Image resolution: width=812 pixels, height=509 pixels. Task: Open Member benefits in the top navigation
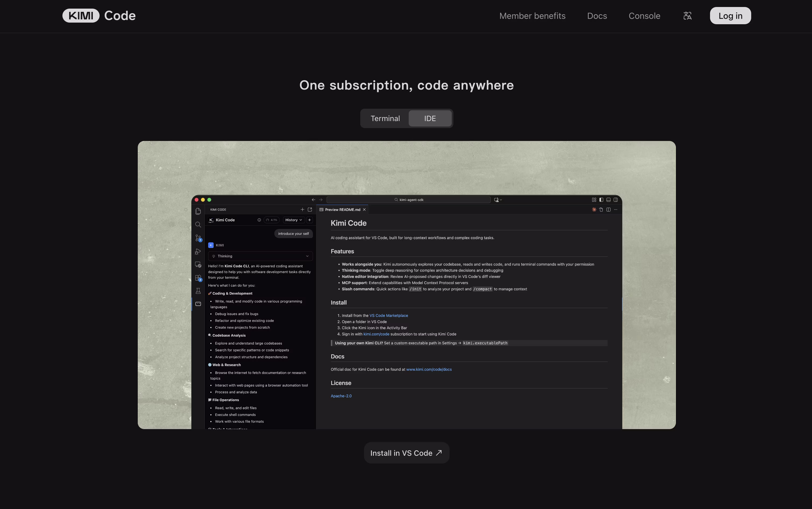pyautogui.click(x=532, y=16)
